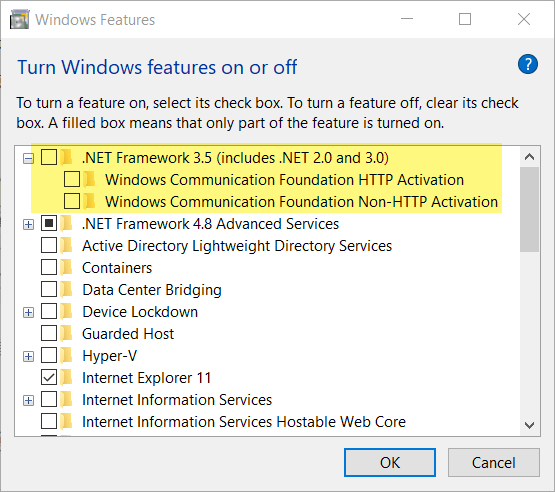
Task: Check the Active Directory Lightweight Directory Services box
Action: 49,245
